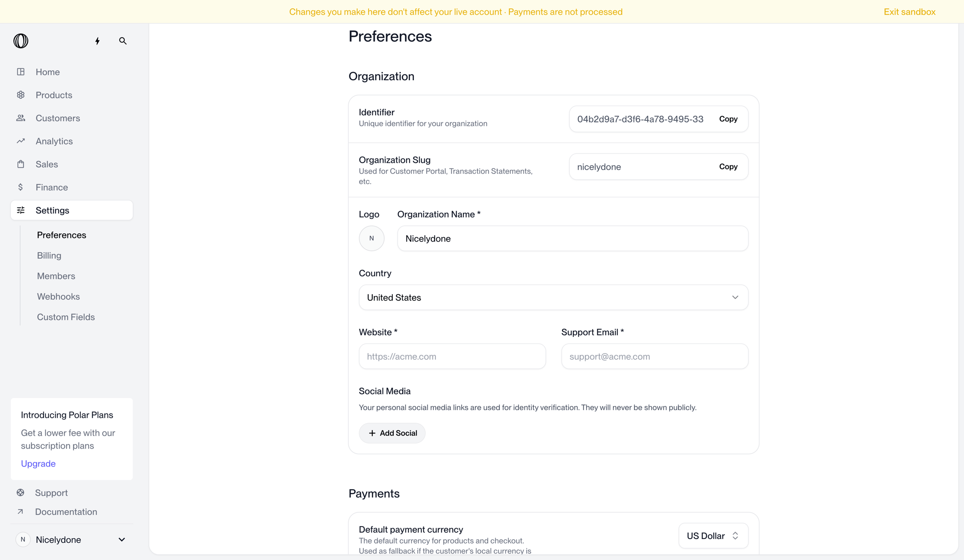Open the Documentation link

66,511
